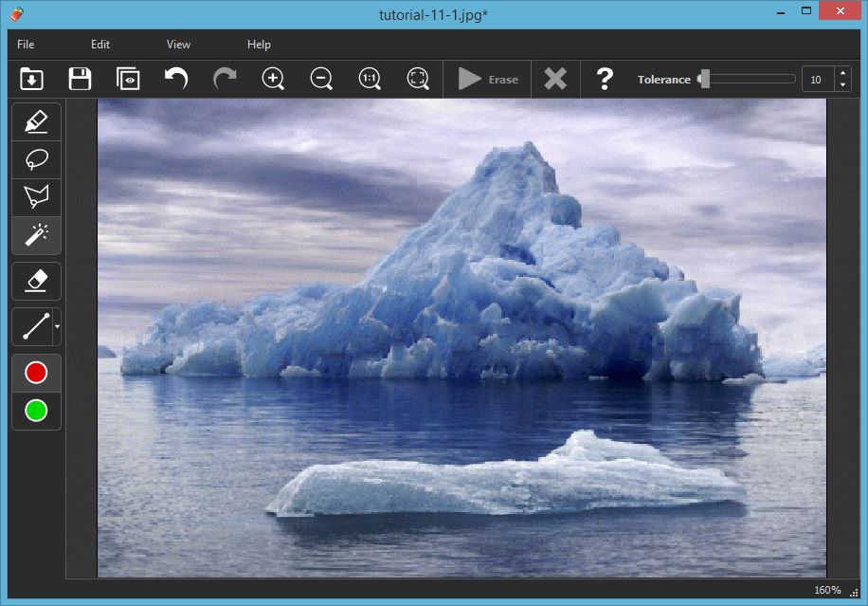The width and height of the screenshot is (868, 606).
Task: Click the Fit to Screen icon
Action: tap(417, 79)
